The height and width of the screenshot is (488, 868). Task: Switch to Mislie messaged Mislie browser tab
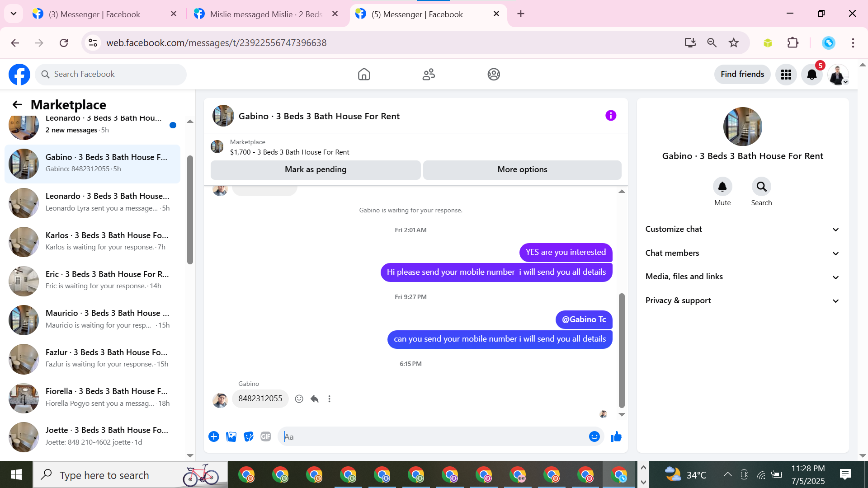tap(266, 14)
